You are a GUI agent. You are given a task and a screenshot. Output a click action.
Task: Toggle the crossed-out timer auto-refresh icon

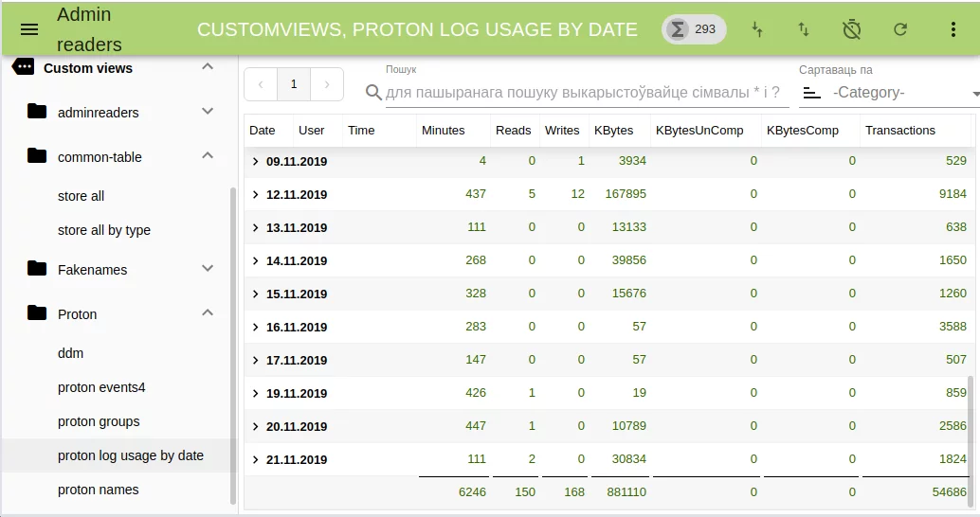[x=851, y=29]
